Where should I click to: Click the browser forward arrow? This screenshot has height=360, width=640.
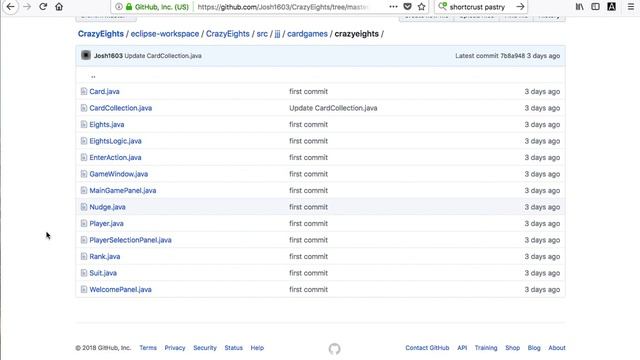27,7
